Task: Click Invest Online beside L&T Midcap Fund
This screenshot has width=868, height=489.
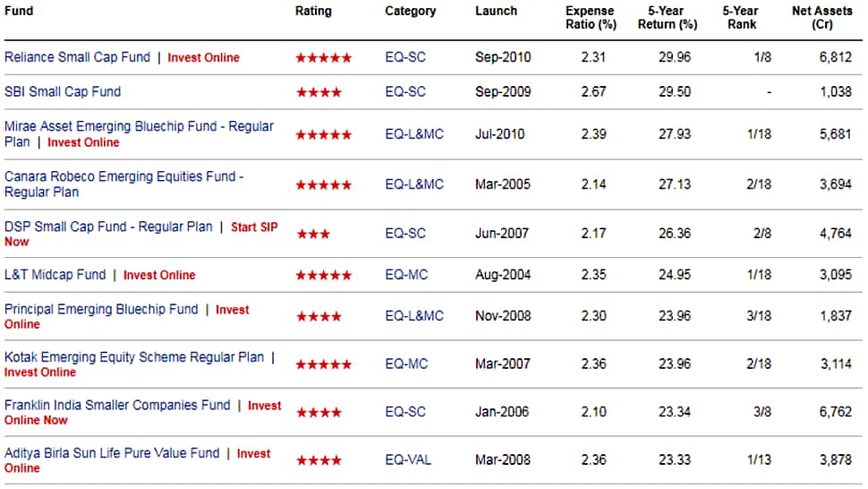Action: tap(159, 275)
